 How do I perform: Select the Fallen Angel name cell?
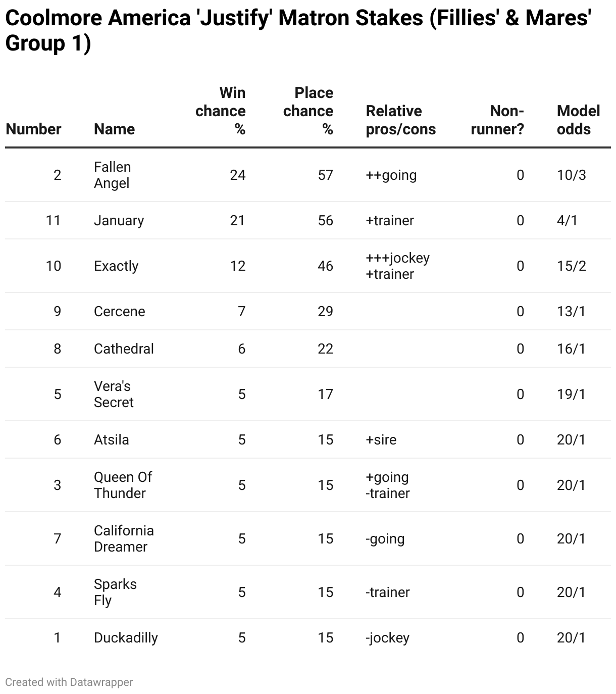(x=113, y=175)
